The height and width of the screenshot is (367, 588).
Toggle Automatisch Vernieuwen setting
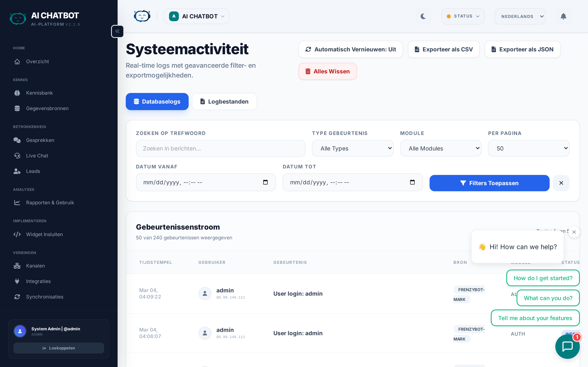point(350,49)
